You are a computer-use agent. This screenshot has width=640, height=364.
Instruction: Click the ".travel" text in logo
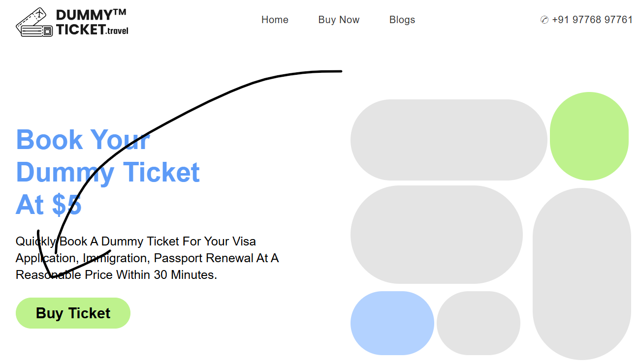(117, 31)
